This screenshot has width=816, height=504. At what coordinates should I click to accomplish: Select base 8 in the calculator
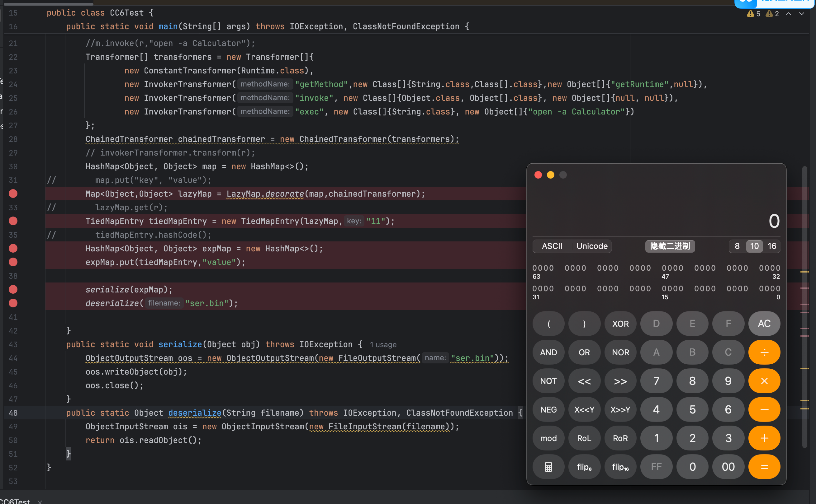pyautogui.click(x=737, y=246)
